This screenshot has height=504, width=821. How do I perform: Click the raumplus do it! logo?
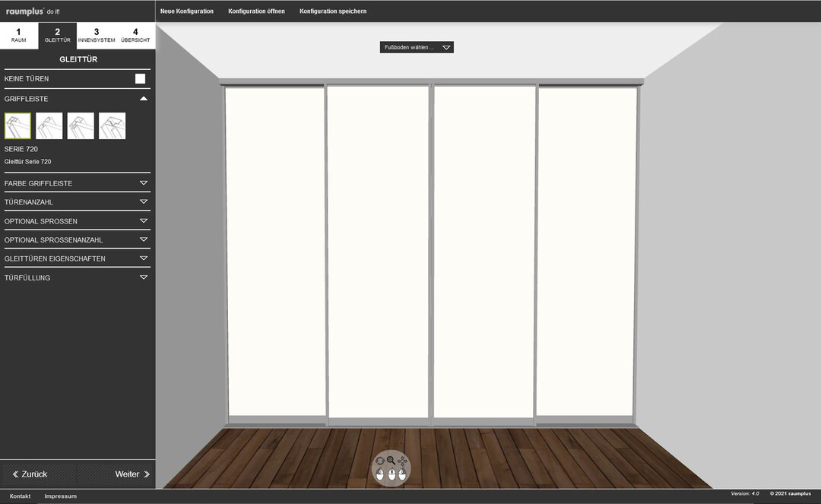pos(33,11)
